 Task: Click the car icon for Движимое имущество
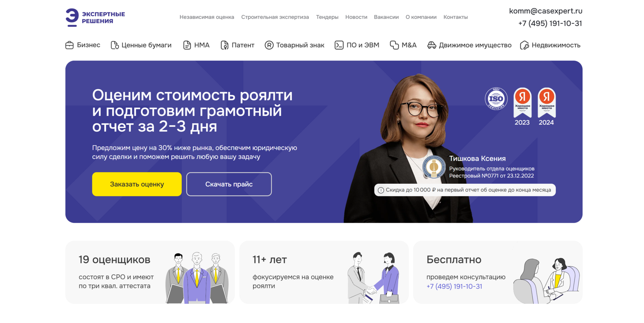coord(432,45)
